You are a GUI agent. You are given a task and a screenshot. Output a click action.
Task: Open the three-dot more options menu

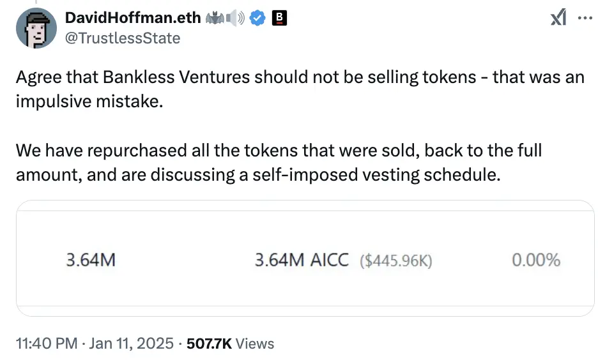click(x=585, y=19)
